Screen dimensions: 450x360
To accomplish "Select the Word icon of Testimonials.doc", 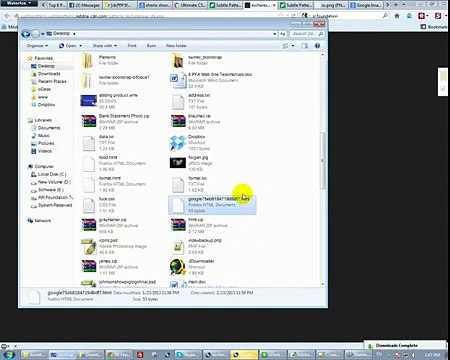I will tap(178, 80).
